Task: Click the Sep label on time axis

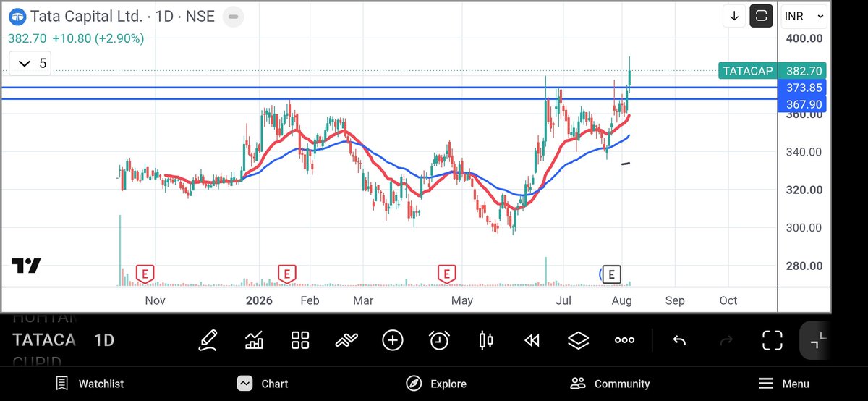Action: coord(674,300)
